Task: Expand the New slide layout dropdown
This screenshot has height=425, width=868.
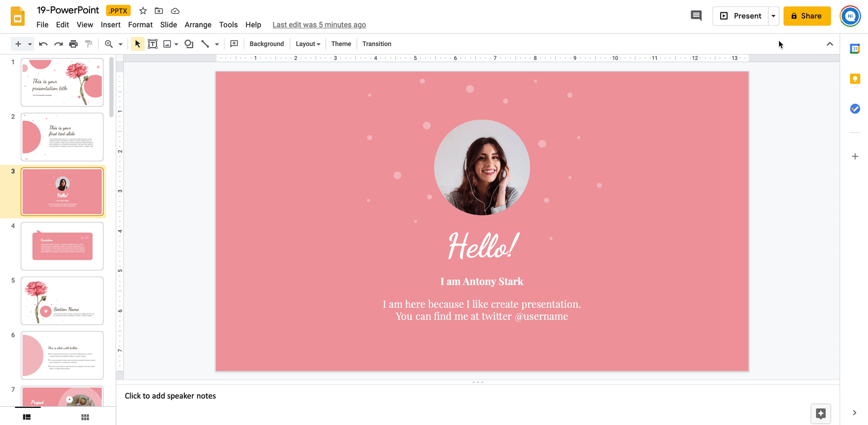Action: pyautogui.click(x=30, y=44)
